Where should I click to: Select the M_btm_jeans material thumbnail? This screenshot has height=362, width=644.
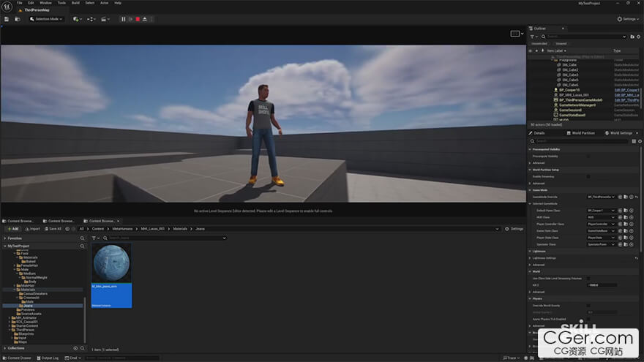(111, 263)
